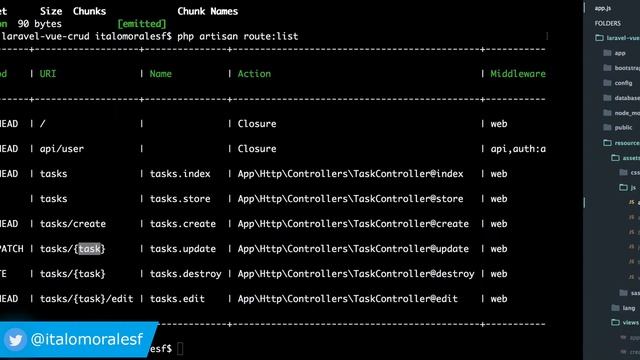This screenshot has width=640, height=360.
Task: Collapse the assets folder
Action: [x=625, y=158]
